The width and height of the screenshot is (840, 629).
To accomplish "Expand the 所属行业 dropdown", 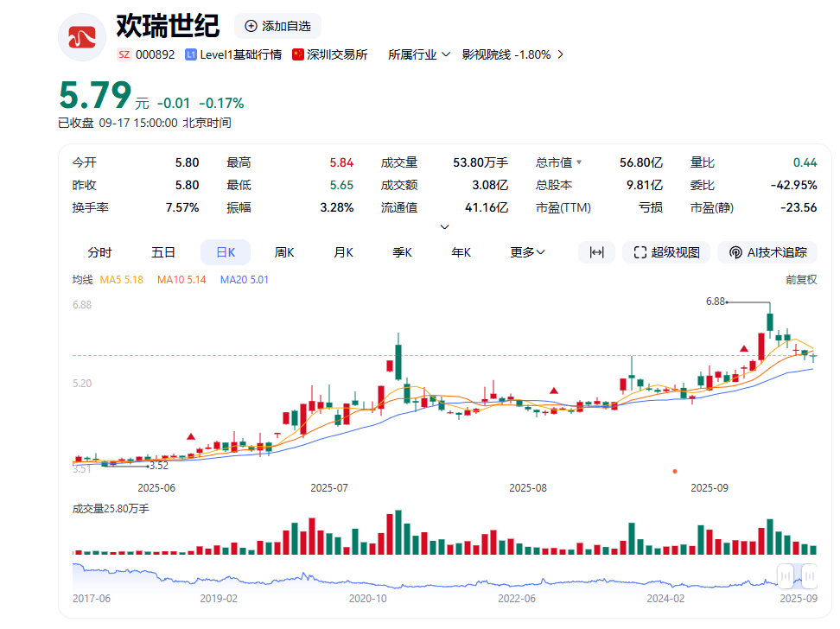I will pyautogui.click(x=419, y=54).
